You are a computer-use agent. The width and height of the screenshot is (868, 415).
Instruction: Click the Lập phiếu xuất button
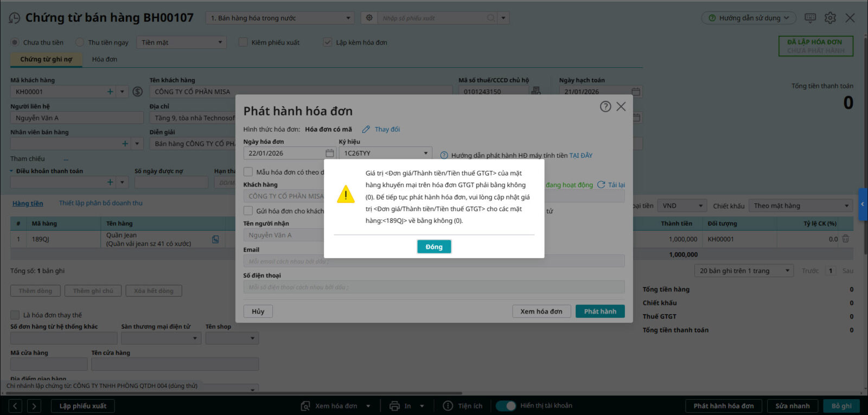[83, 406]
